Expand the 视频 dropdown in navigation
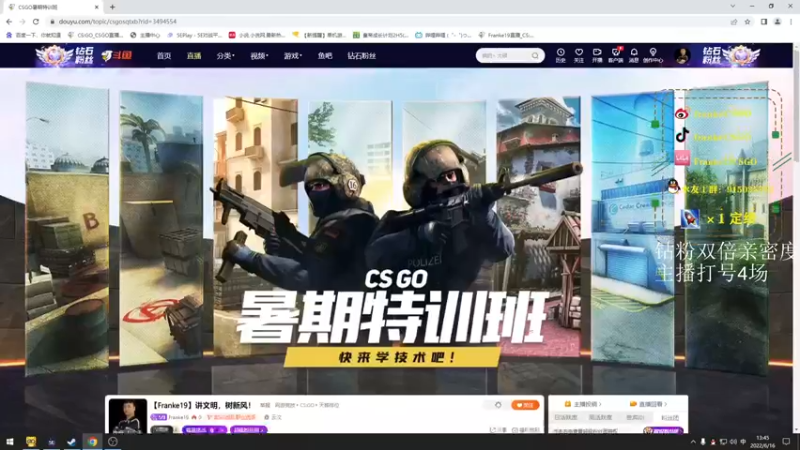This screenshot has height=450, width=800. [x=259, y=56]
